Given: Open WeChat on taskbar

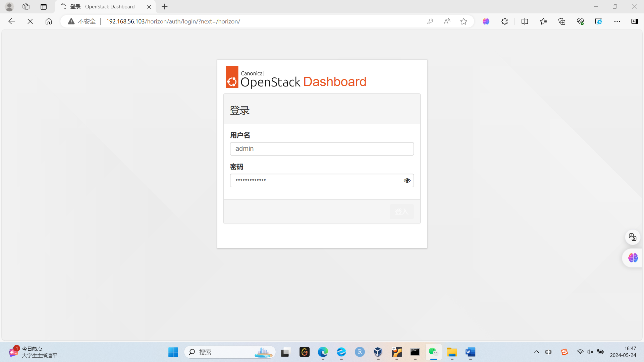Looking at the screenshot, I should point(433,352).
